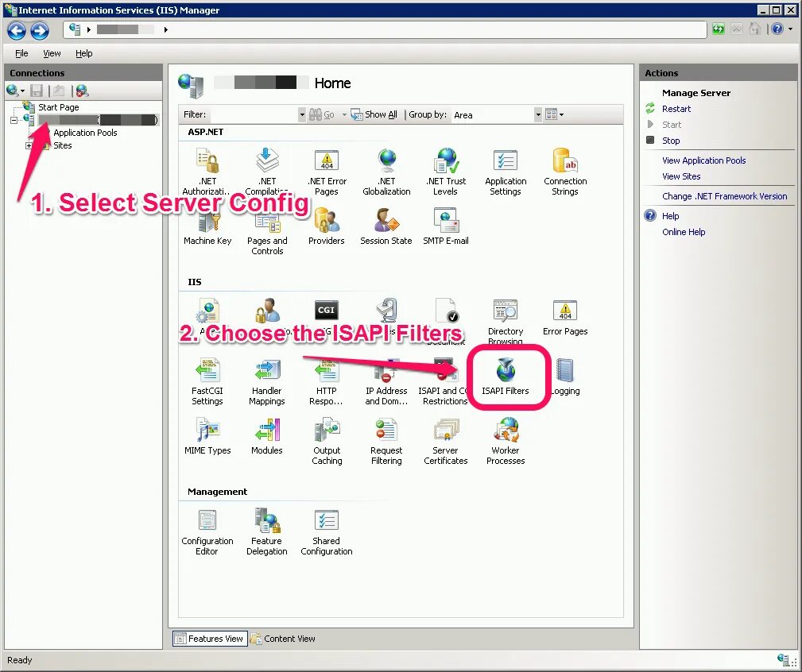Screen dimensions: 802x672
Task: Open .NET Authorization Rules icon
Action: (x=207, y=172)
